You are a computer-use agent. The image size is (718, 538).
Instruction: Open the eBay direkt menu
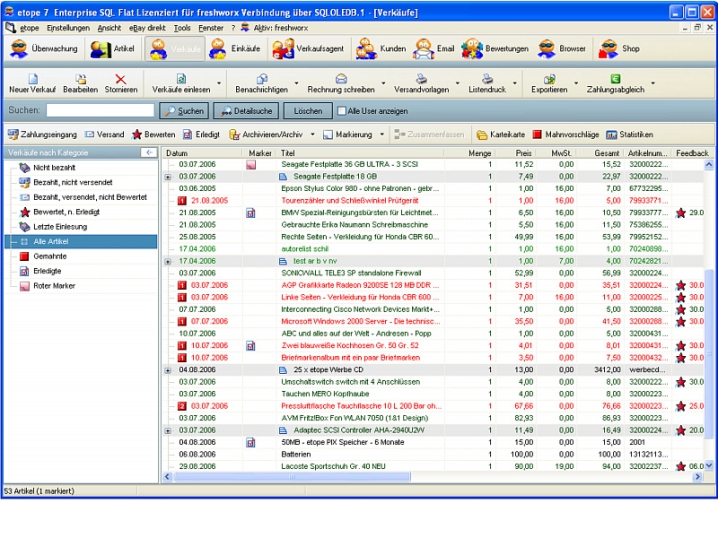(147, 28)
